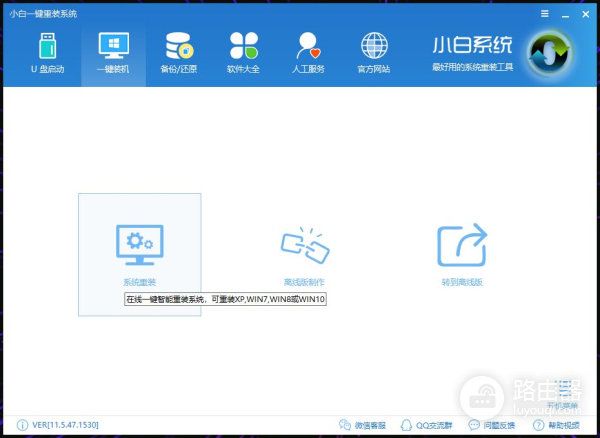Open 微信客服 in the footer
This screenshot has height=438, width=600.
point(362,425)
